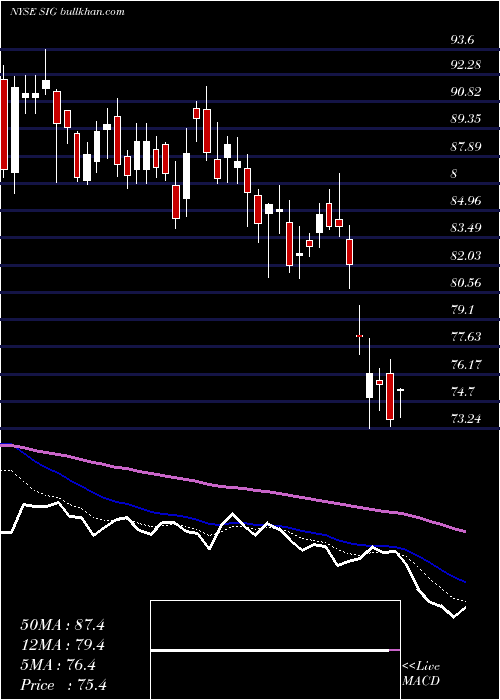Select the 83.49 price axis label
Screen dimensions: 500x700
click(466, 228)
